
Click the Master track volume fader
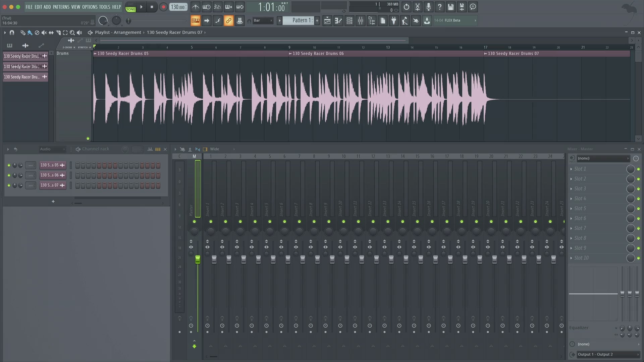click(198, 259)
